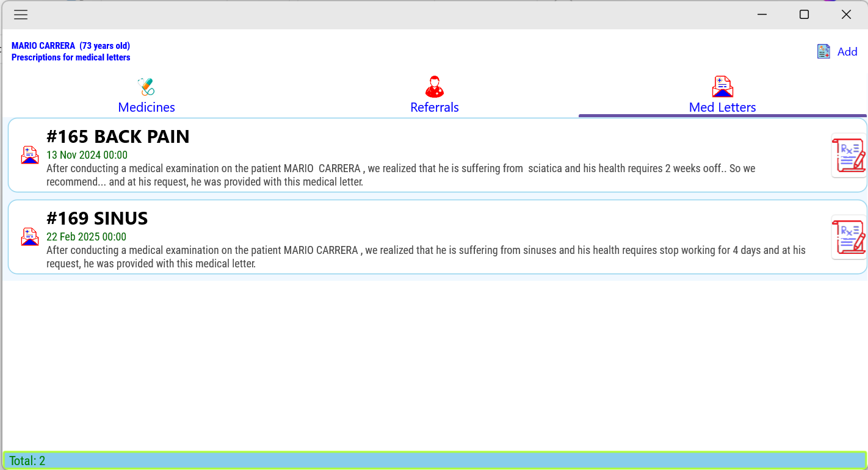Click the Total: 2 status bar

[x=28, y=460]
